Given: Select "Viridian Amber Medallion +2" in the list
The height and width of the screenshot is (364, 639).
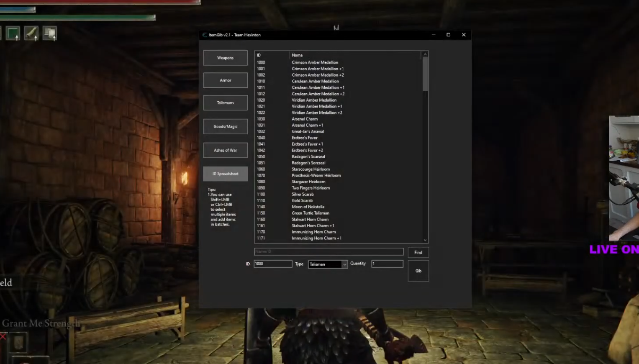Looking at the screenshot, I should pyautogui.click(x=338, y=113).
